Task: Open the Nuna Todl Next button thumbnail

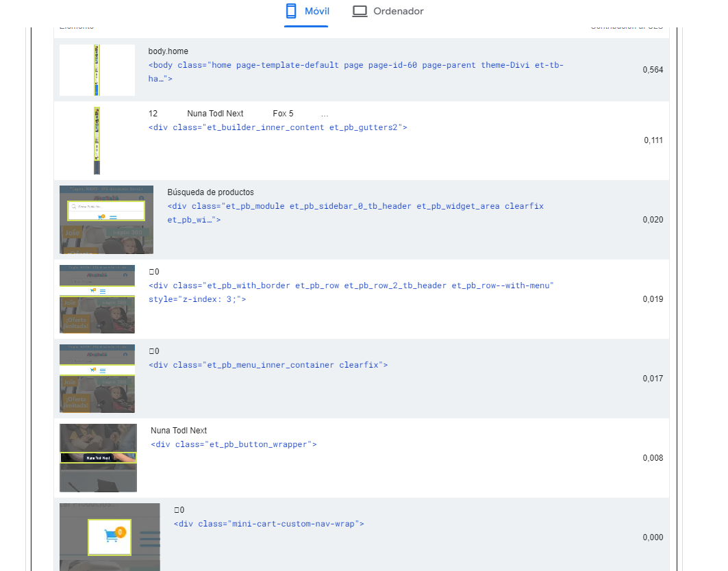Action: 98,458
